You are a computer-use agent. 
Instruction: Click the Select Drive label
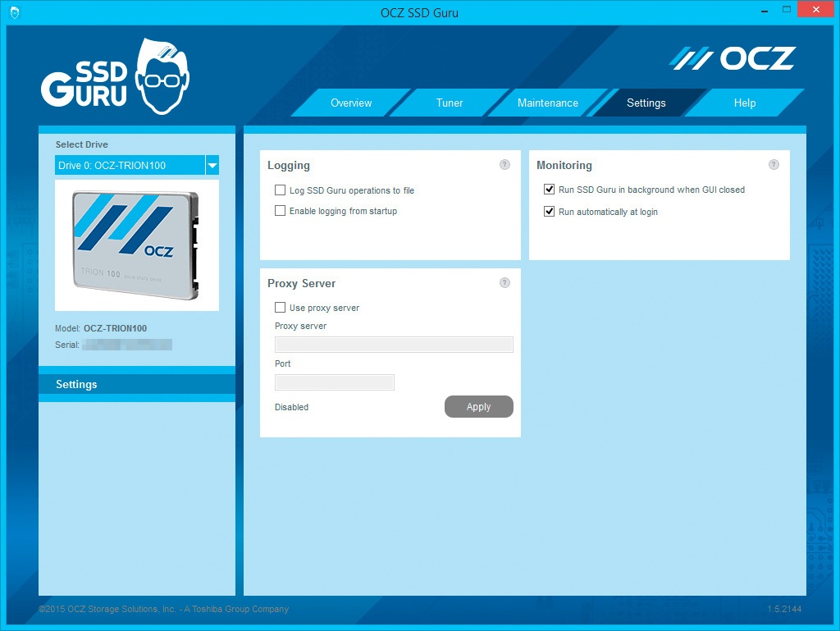pos(81,144)
